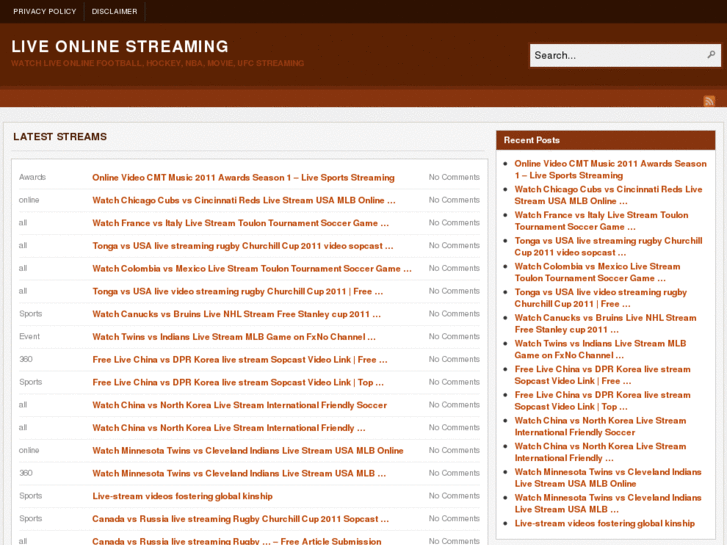Open Colombia vs Mexico stream in main list
727x545 pixels.
tap(252, 269)
